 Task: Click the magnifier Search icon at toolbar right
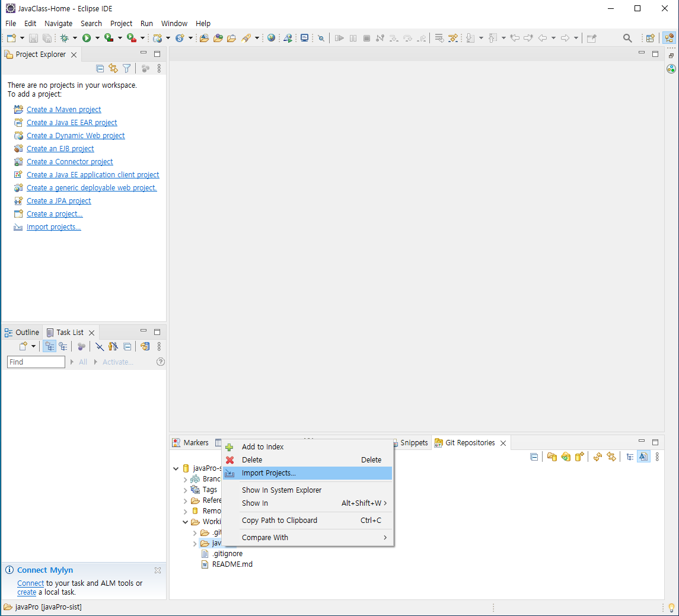[627, 38]
